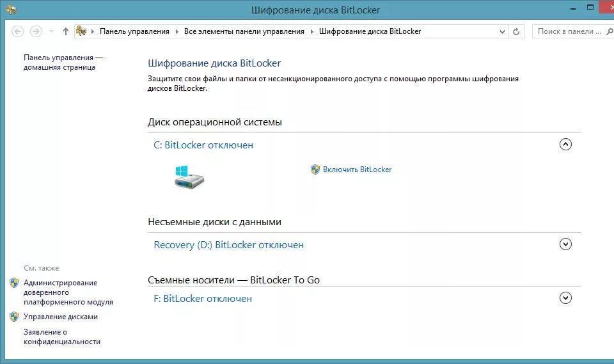Screen dimensions: 614x364
Task: Click the 'Шифрование диска BitLocker' page heading
Action: [214, 63]
